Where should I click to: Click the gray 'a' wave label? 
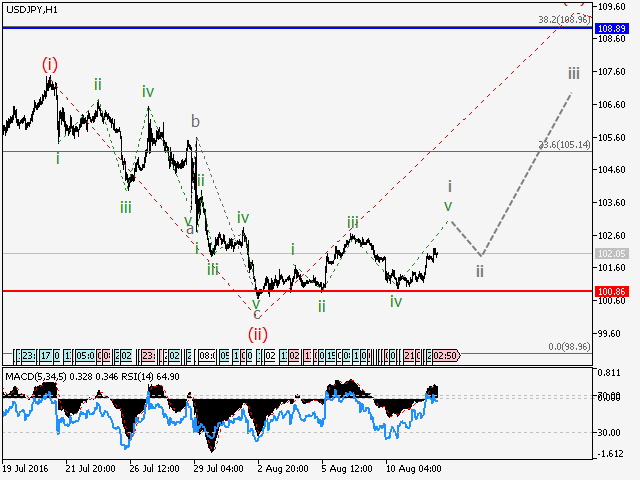click(x=190, y=229)
